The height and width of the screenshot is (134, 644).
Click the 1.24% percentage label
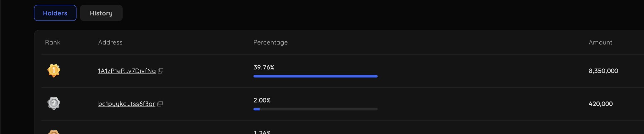[x=262, y=132]
